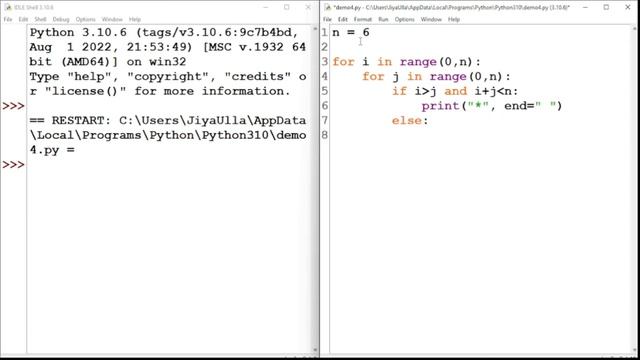Open Help menu in IDLE Shell window
Image resolution: width=640 pixels, height=360 pixels.
(135, 19)
